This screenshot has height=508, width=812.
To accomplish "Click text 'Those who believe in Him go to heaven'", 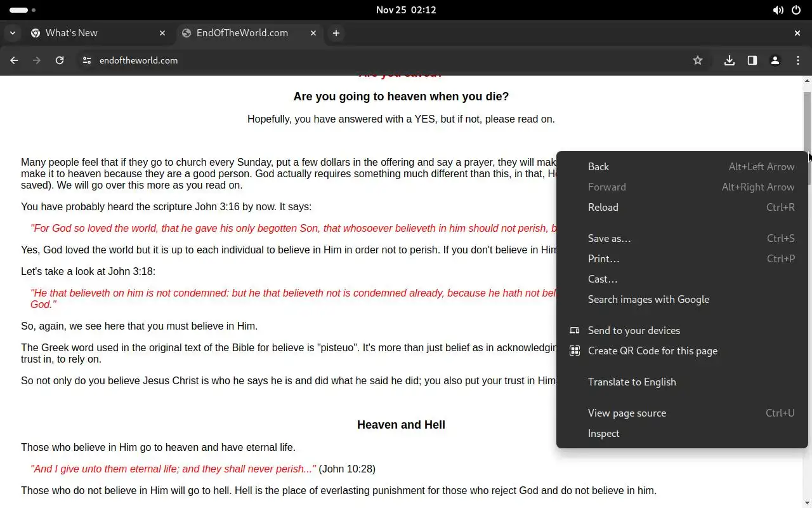I will click(x=158, y=447).
